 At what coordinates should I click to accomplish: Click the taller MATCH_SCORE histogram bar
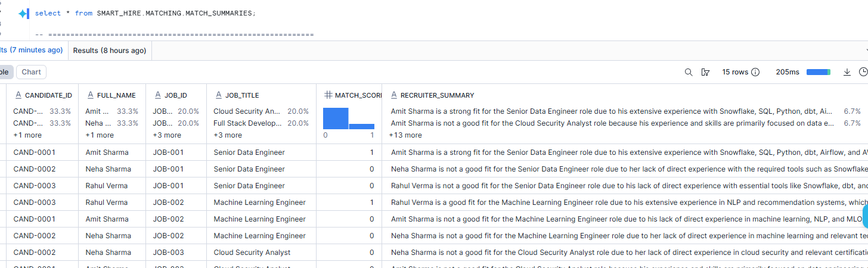coord(335,119)
